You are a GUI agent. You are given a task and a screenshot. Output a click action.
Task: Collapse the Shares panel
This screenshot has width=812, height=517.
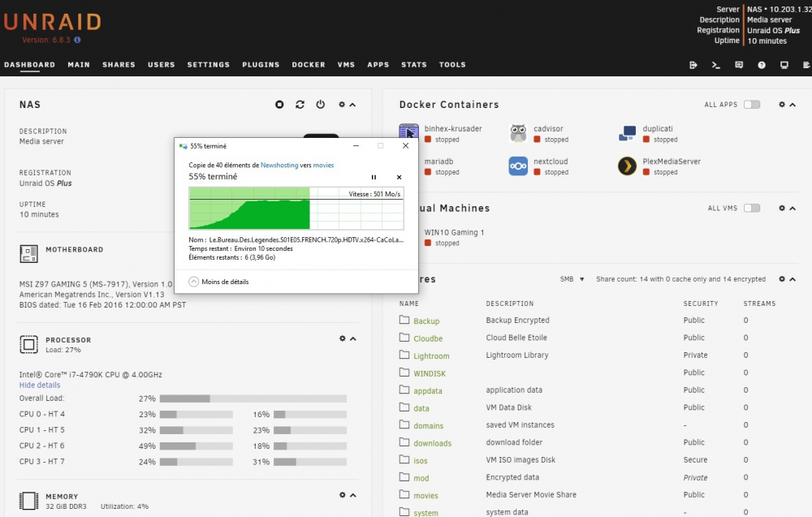[x=793, y=279]
